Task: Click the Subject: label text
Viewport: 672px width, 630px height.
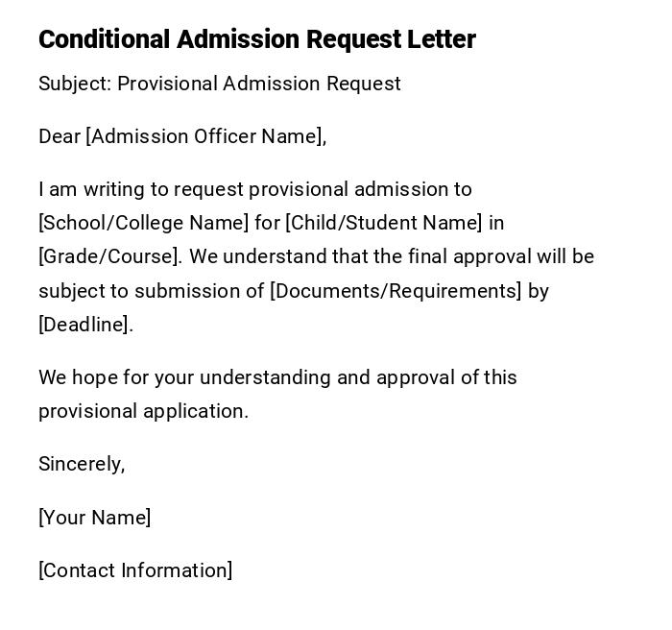Action: pos(75,84)
